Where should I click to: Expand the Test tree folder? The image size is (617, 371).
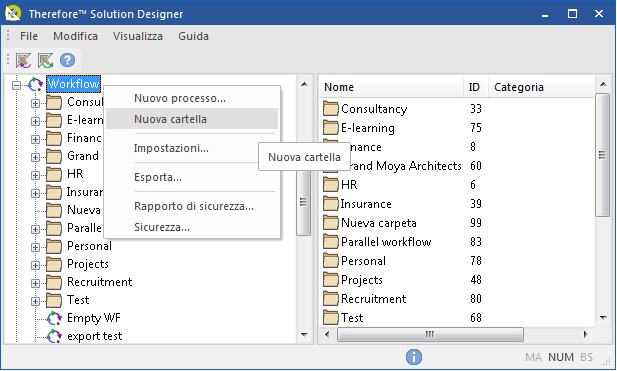click(x=35, y=302)
